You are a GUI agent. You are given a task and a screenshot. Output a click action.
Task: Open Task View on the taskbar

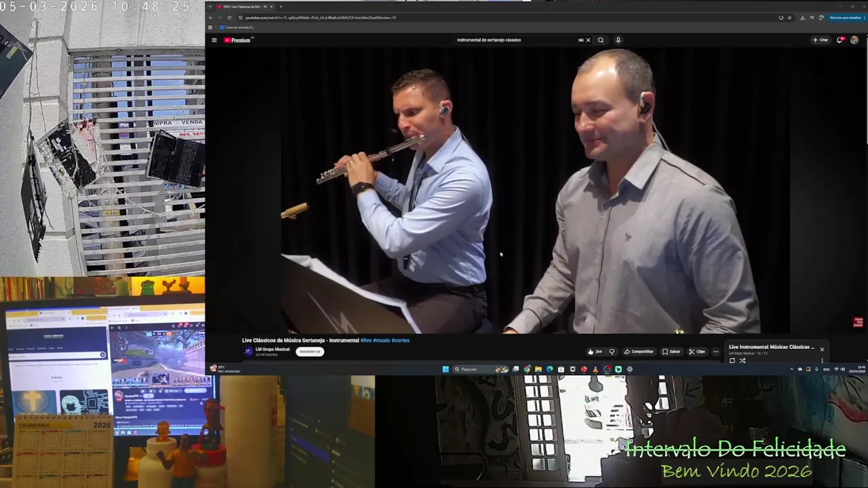pyautogui.click(x=515, y=369)
